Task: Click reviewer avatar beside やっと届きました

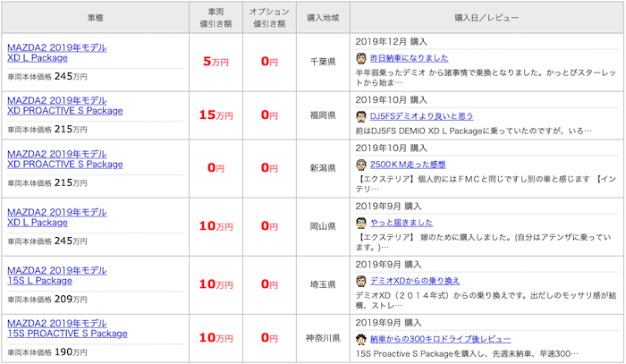Action: point(361,223)
